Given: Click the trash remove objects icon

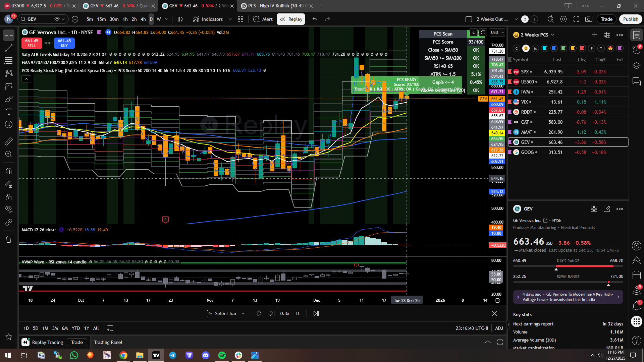Looking at the screenshot, I should click(x=9, y=239).
